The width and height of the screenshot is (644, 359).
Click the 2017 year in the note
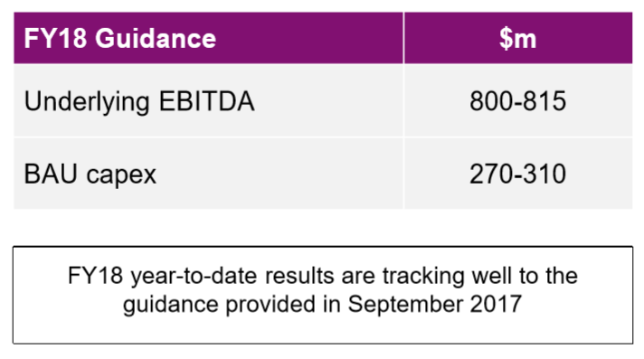click(x=496, y=305)
